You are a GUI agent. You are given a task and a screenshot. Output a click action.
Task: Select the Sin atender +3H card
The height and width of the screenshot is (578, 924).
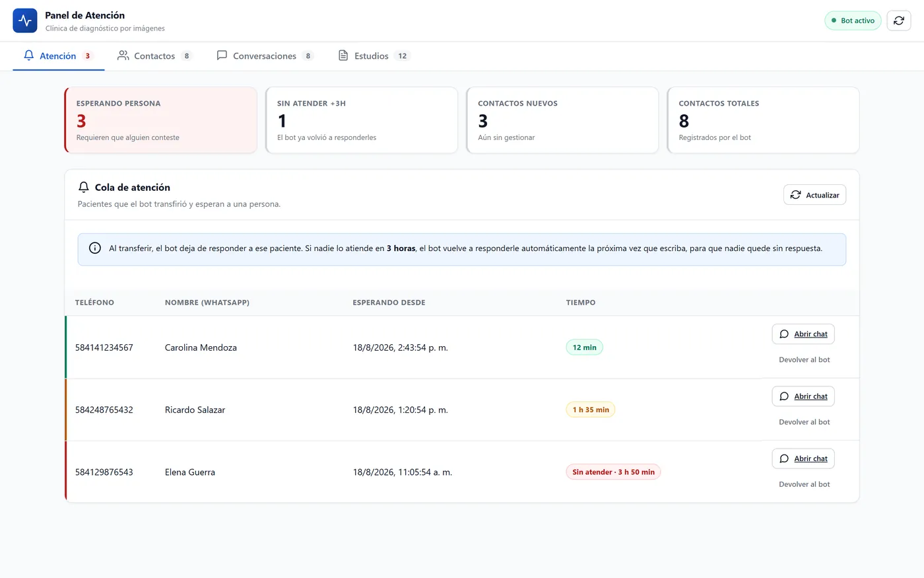pos(362,120)
